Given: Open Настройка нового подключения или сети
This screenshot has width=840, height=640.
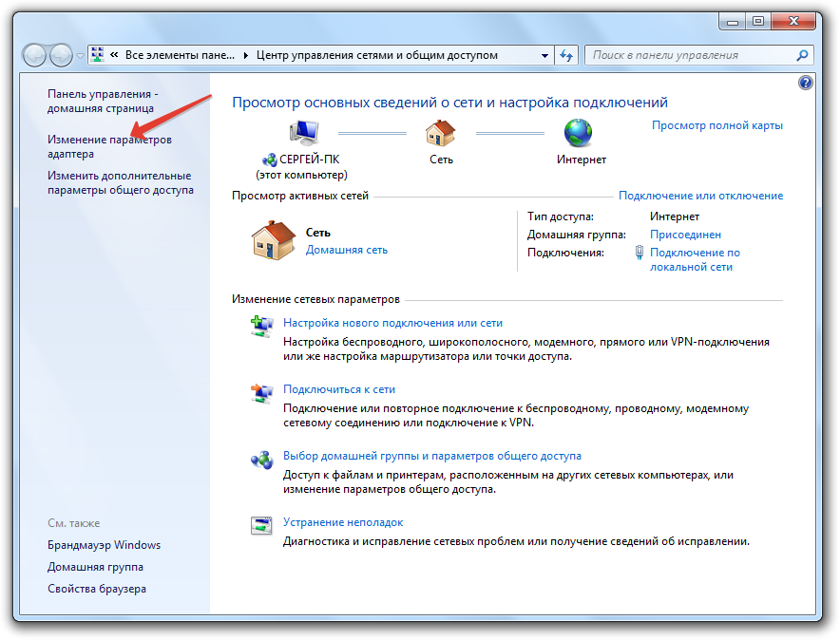Looking at the screenshot, I should (x=392, y=323).
